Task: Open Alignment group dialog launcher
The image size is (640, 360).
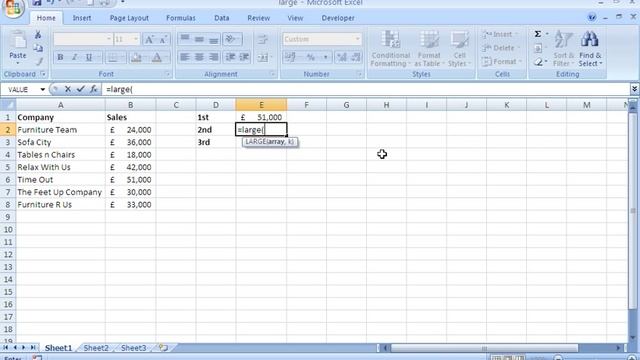Action: (273, 74)
